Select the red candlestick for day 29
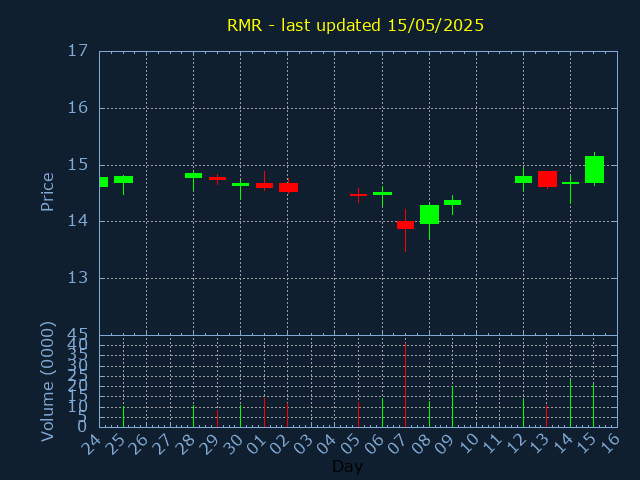Viewport: 640px width, 480px height. point(218,178)
